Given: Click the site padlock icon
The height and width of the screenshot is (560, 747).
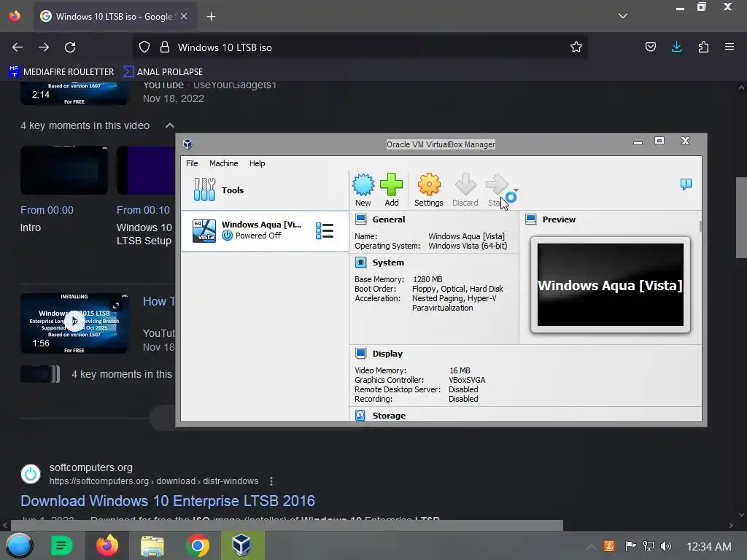Looking at the screenshot, I should pos(165,47).
